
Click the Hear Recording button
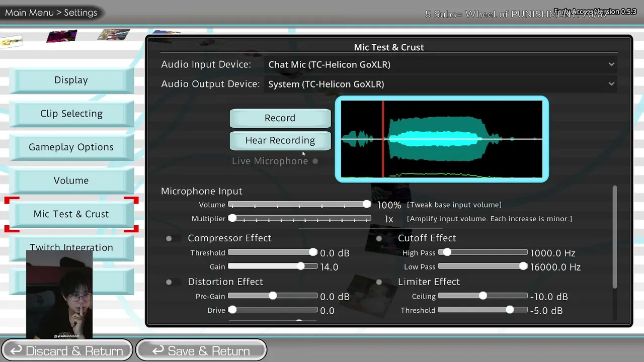(x=280, y=141)
